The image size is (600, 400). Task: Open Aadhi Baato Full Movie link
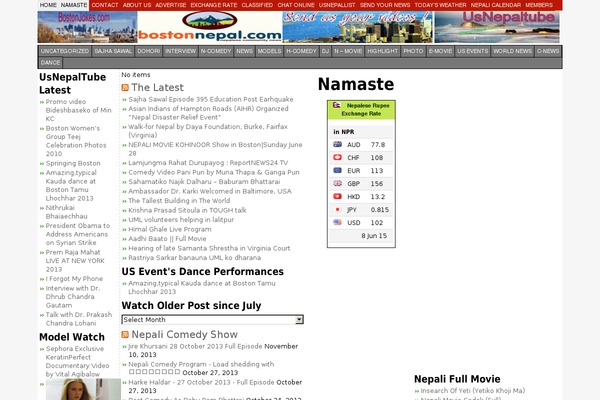[167, 238]
